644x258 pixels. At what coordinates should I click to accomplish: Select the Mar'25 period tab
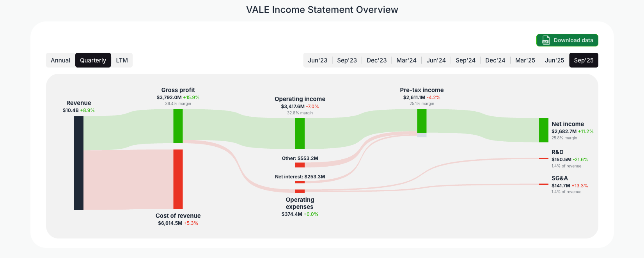[525, 60]
